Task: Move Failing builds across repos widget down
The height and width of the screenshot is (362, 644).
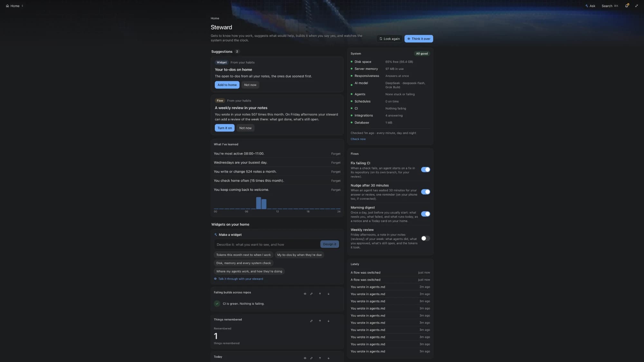Action: pyautogui.click(x=328, y=294)
